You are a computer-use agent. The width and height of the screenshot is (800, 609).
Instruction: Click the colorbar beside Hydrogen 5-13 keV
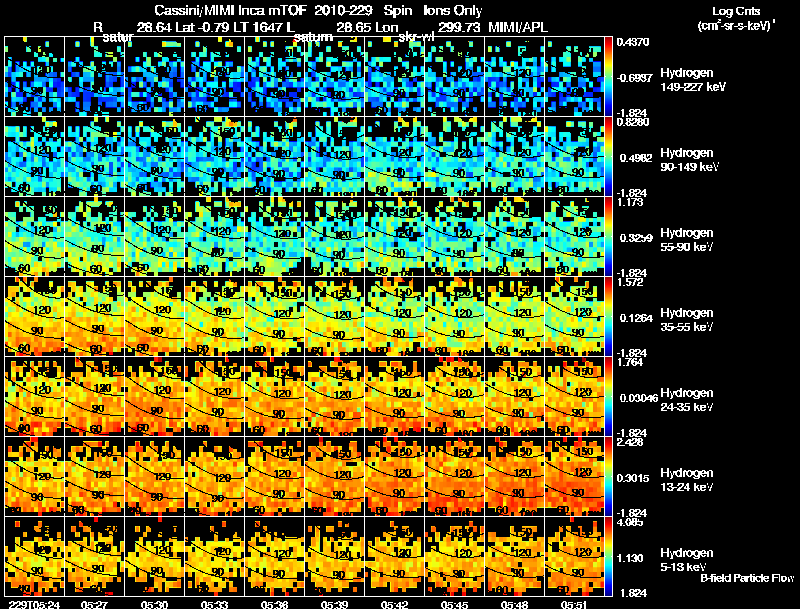(609, 557)
